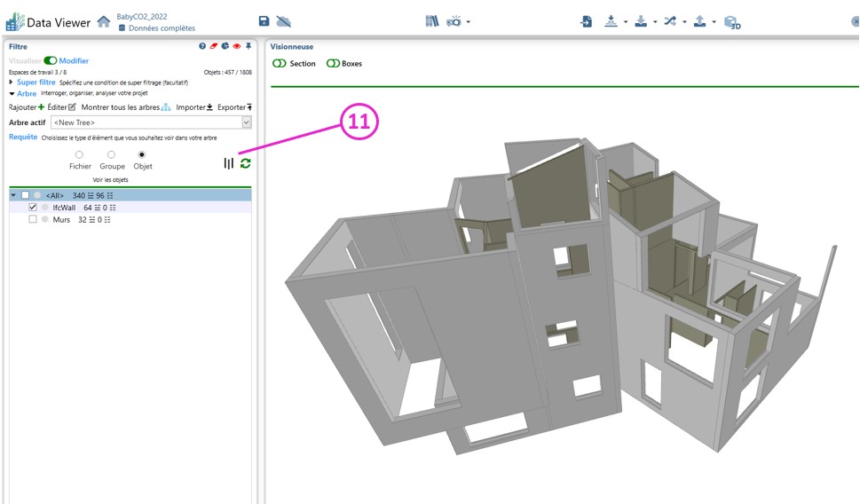Collapse the <All> tree node
Viewport: 860px width, 504px height.
12,195
